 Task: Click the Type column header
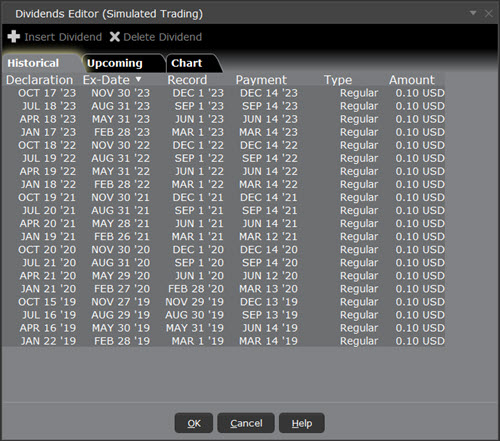(x=338, y=80)
